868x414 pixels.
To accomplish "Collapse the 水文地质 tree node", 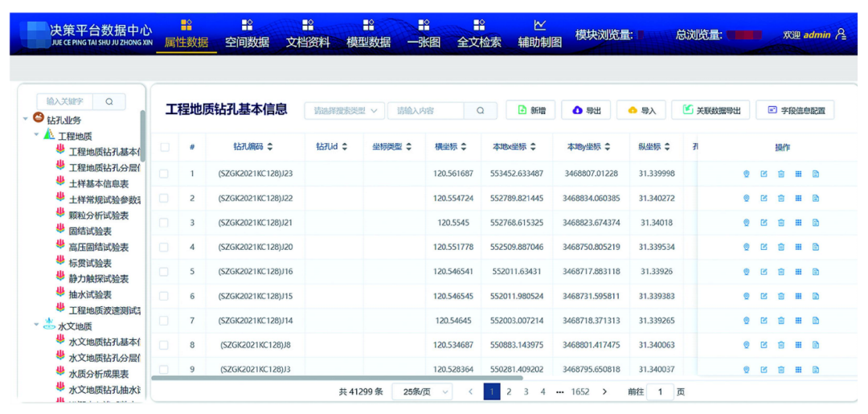I will (36, 325).
